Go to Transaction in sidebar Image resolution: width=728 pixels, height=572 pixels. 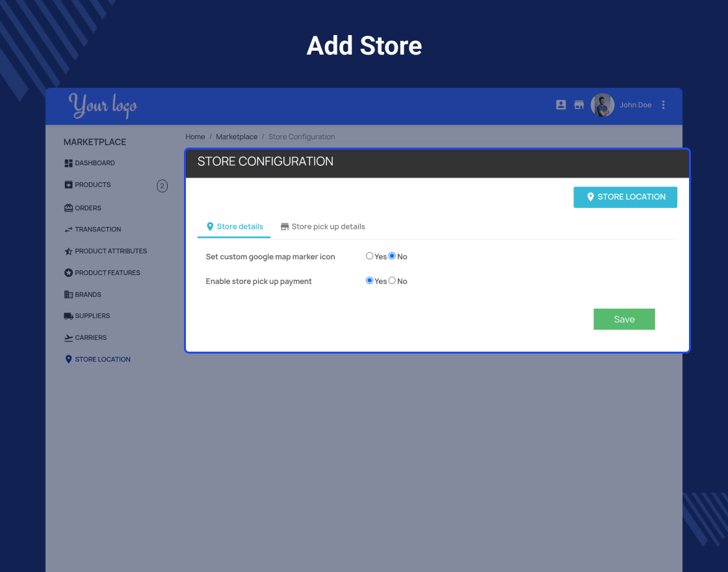click(x=98, y=229)
